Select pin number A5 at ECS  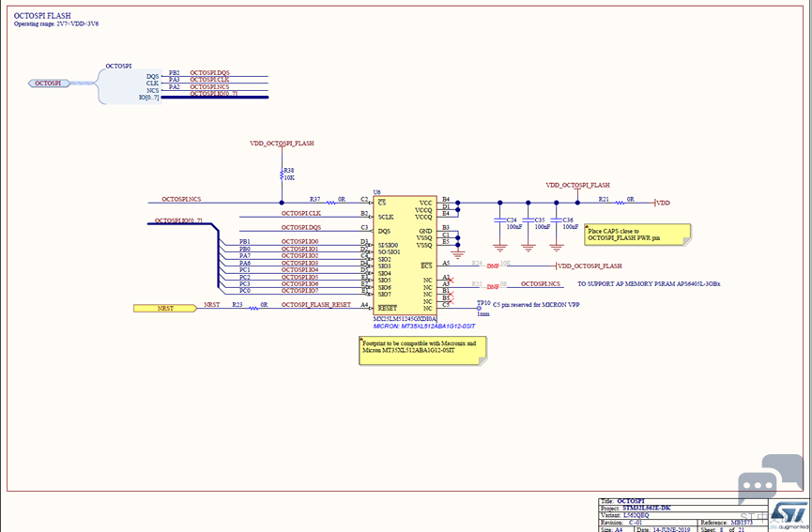[x=446, y=263]
